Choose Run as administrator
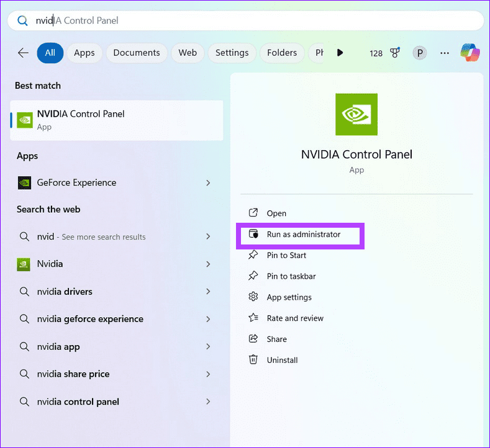 [x=304, y=234]
